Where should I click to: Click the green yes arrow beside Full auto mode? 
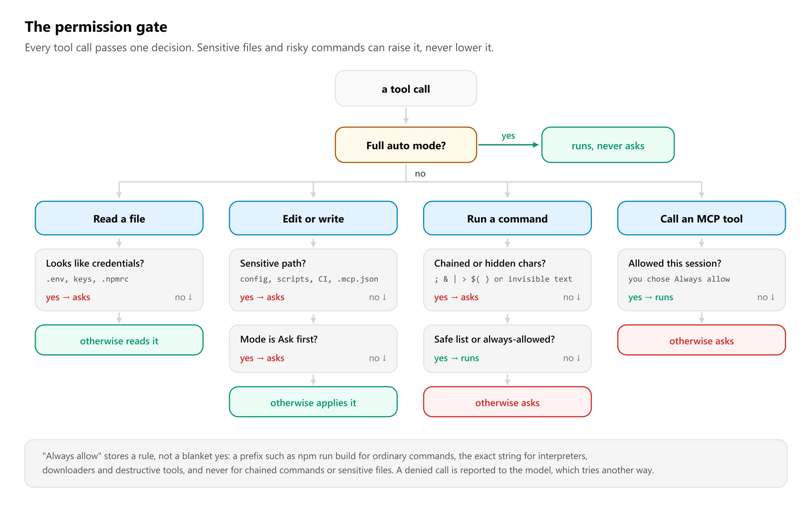[x=508, y=145]
